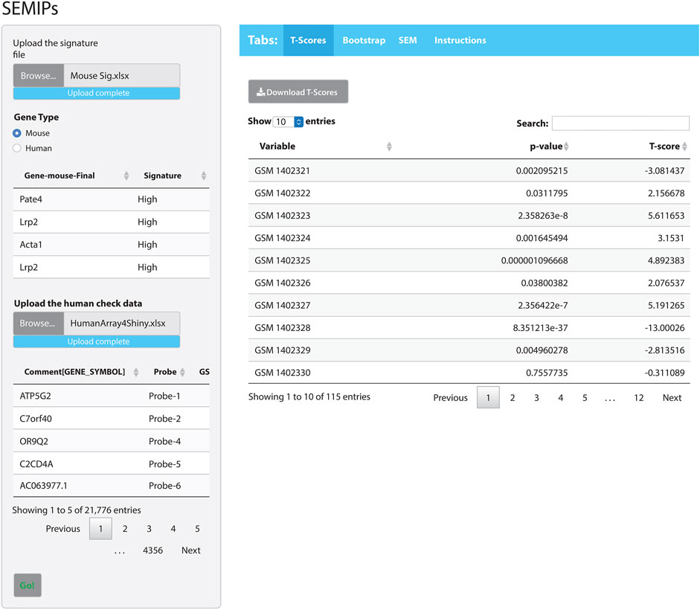Browse for the signature file
Screen dimensions: 700x610
(39, 75)
